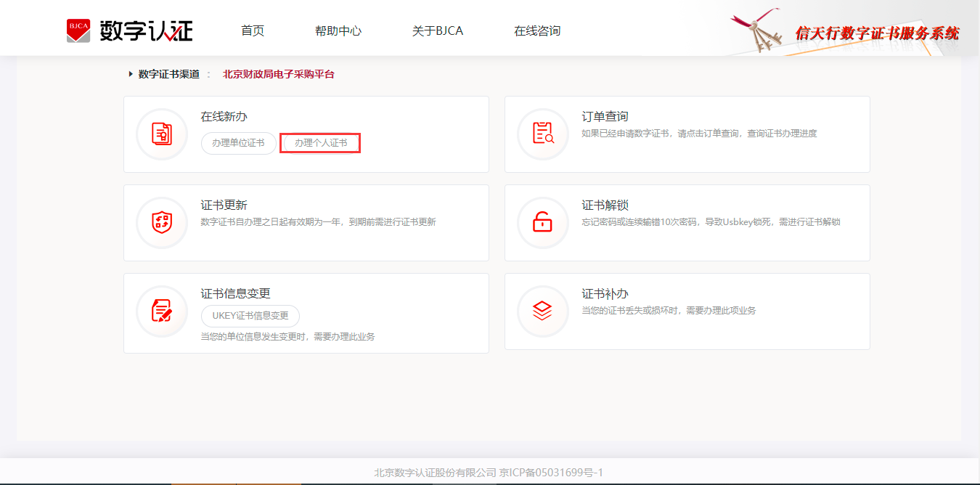Image resolution: width=980 pixels, height=485 pixels.
Task: Click the 办理个人证书 button
Action: 321,143
